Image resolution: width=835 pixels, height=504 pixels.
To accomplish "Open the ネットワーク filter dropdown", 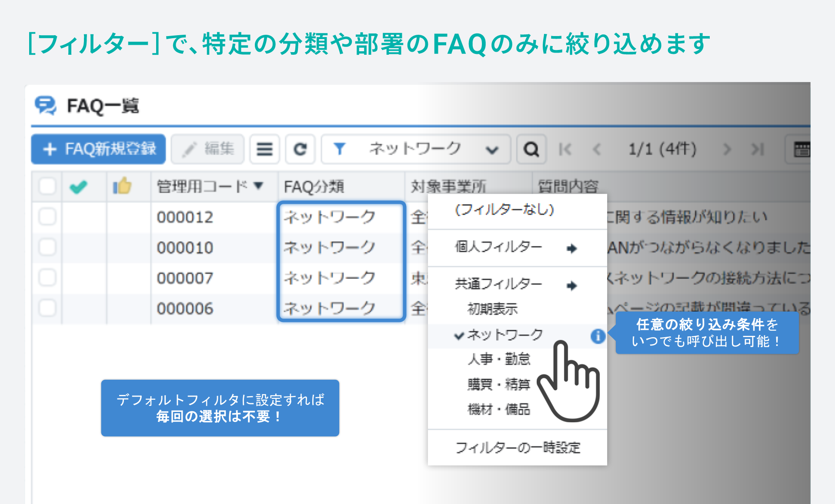I will [492, 149].
